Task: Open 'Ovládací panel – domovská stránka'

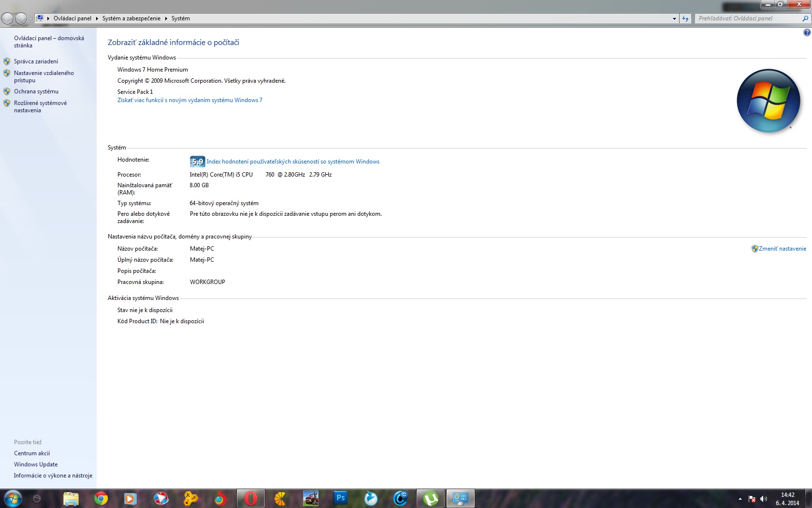Action: pos(49,42)
